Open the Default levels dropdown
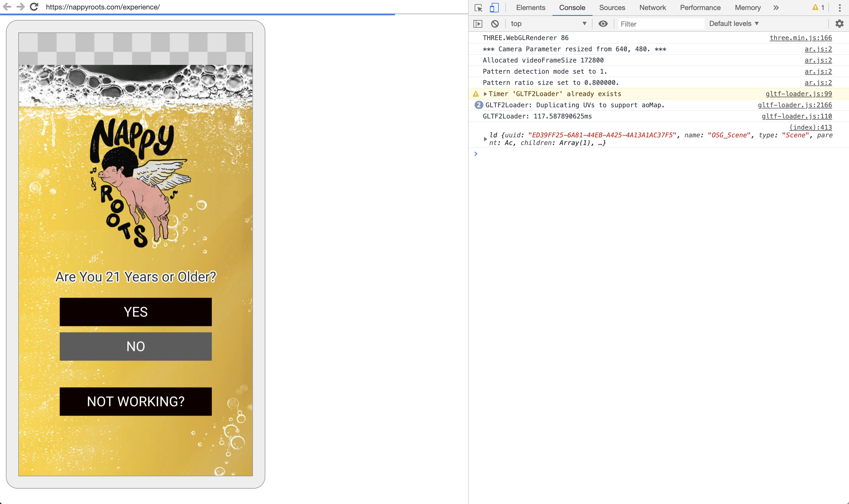The height and width of the screenshot is (504, 849). click(x=734, y=24)
